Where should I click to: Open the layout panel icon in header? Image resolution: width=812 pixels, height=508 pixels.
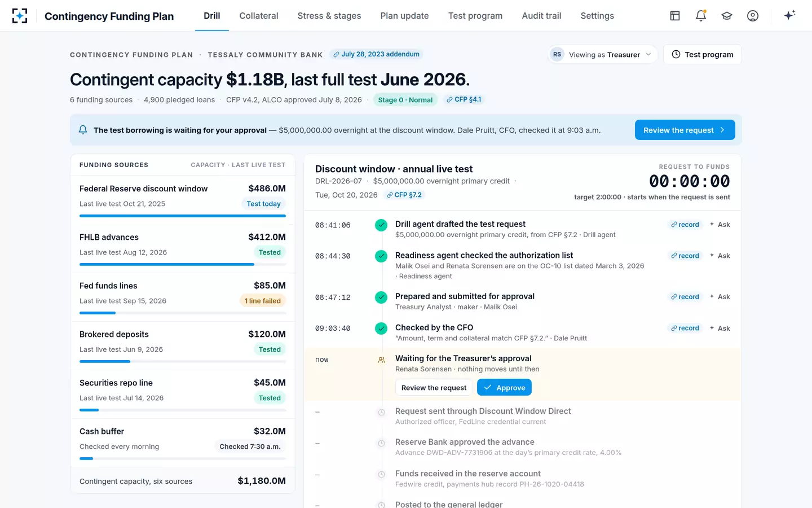(675, 16)
